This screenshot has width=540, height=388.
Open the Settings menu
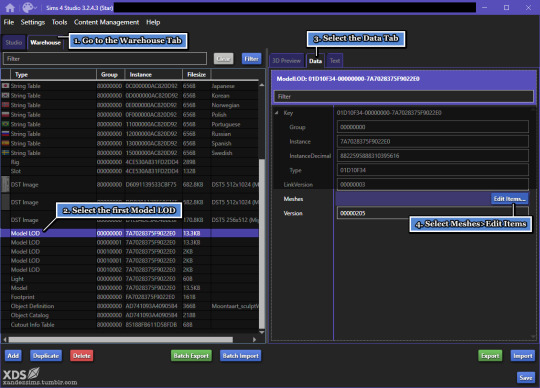(33, 22)
